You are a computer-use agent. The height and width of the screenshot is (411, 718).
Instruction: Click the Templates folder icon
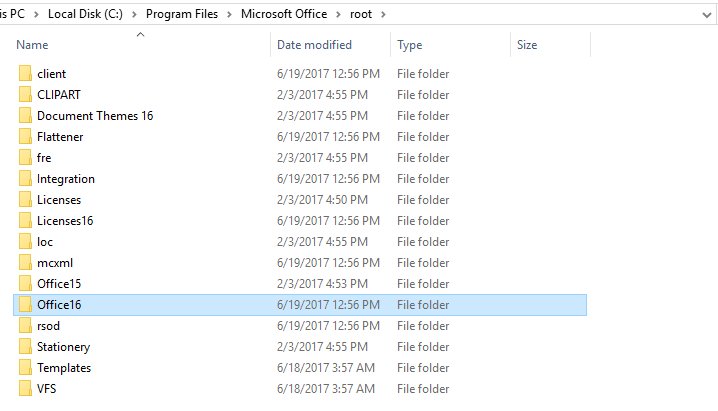coord(26,368)
